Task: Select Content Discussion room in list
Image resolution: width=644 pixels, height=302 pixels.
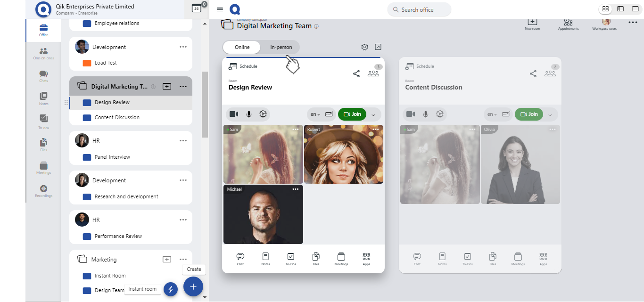Action: (x=117, y=117)
